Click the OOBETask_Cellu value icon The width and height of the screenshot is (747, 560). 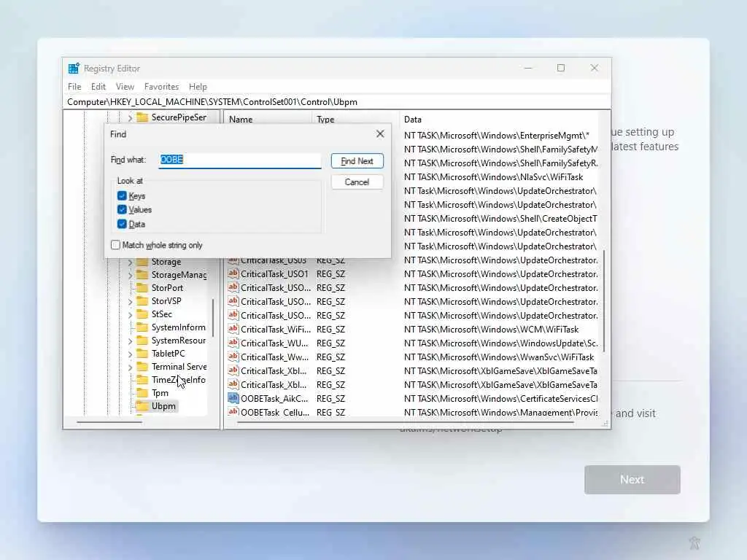[x=233, y=411]
